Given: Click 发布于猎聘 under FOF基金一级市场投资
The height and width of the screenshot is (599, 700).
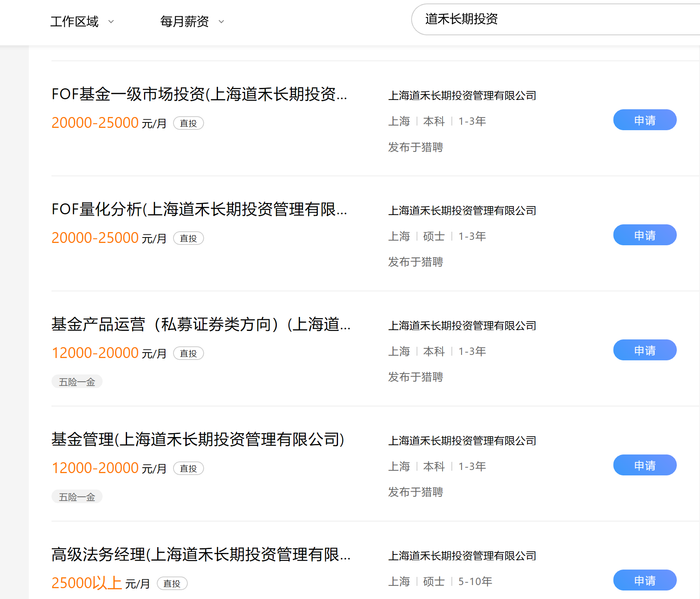Looking at the screenshot, I should click(x=415, y=147).
